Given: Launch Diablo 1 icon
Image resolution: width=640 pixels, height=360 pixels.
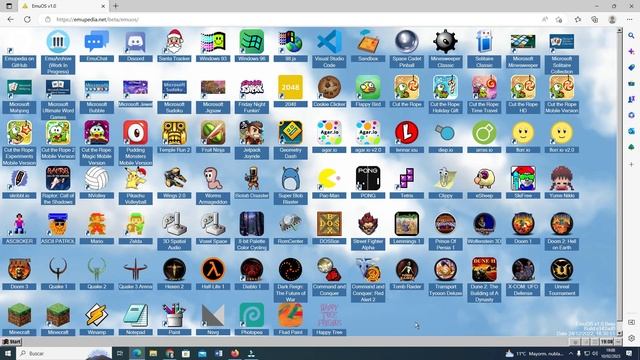Looking at the screenshot, I should pyautogui.click(x=252, y=269).
